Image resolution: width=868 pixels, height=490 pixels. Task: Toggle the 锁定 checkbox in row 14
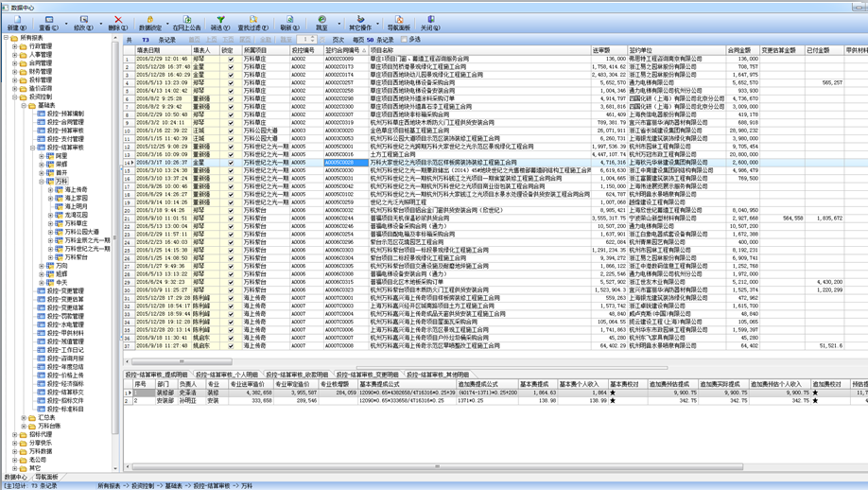point(231,162)
